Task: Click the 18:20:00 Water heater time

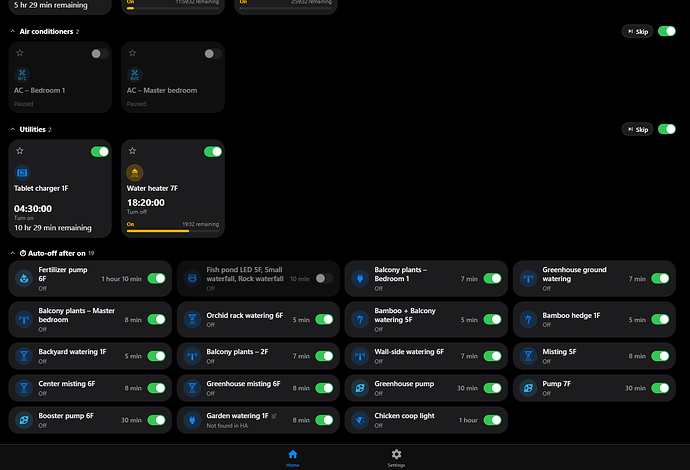Action: 146,202
